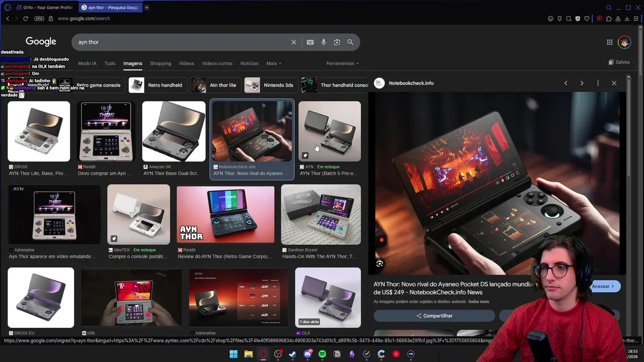This screenshot has height=362, width=644.
Task: Search by image with the Lens icon
Action: pos(337,42)
